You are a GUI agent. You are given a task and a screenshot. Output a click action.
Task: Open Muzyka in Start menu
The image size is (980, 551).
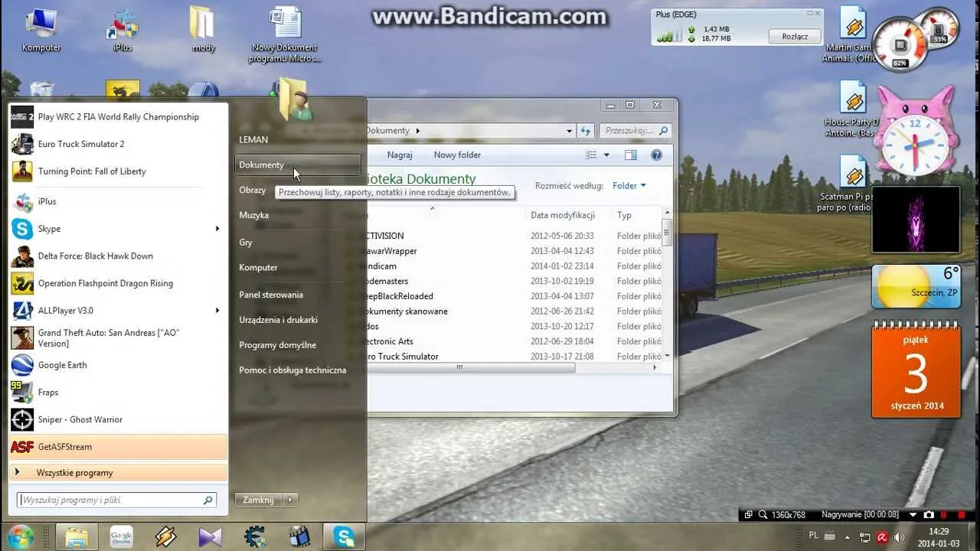(x=253, y=215)
